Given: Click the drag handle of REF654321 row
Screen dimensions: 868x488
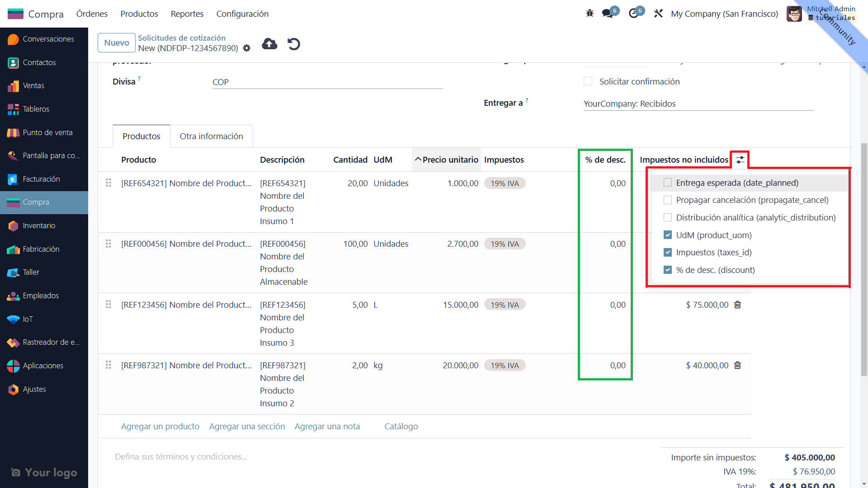Looking at the screenshot, I should 108,183.
